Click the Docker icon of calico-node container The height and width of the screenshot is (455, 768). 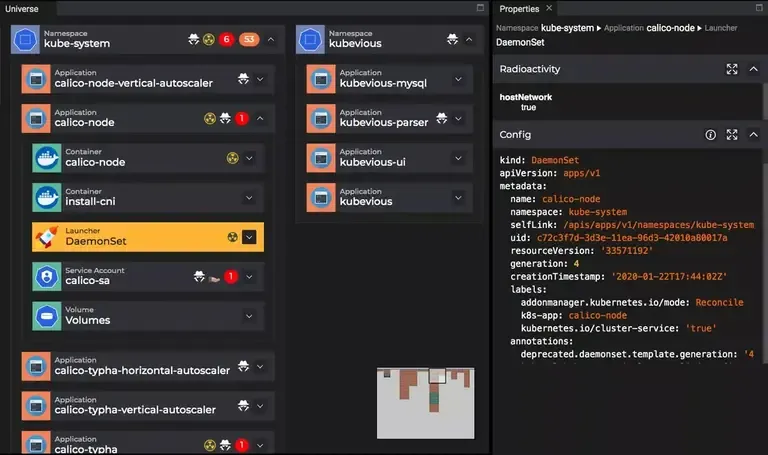47,158
